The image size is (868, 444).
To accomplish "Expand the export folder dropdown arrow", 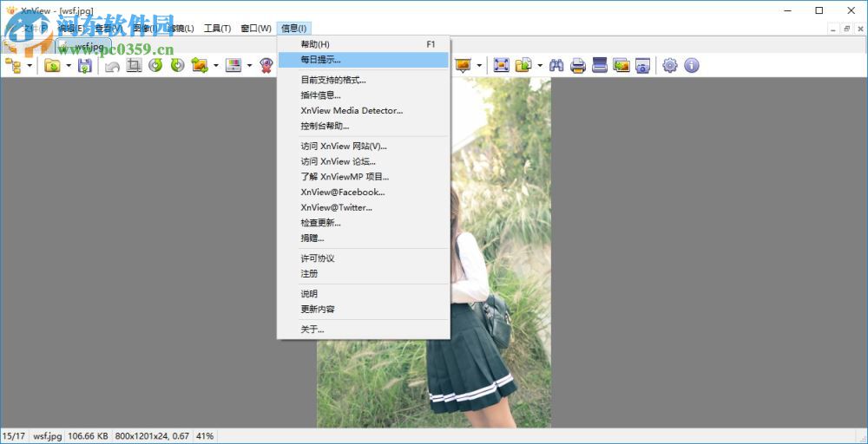I will tap(540, 66).
